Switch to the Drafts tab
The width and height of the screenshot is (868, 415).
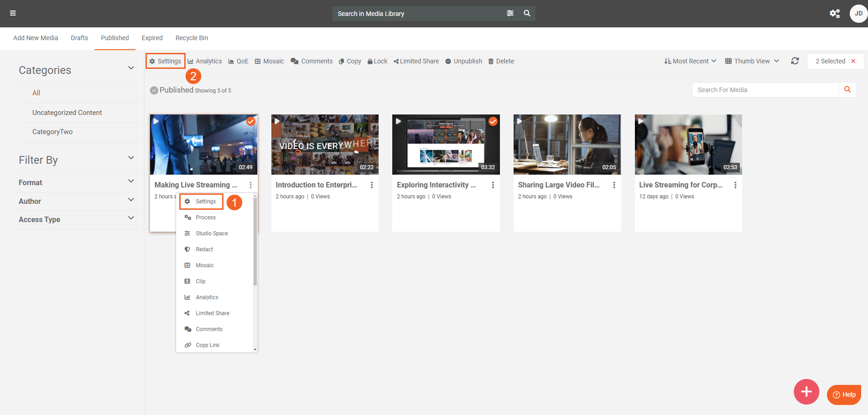tap(79, 38)
